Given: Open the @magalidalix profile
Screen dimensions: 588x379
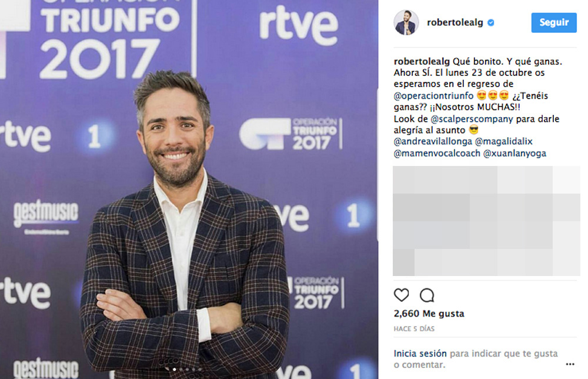Looking at the screenshot, I should tap(504, 141).
